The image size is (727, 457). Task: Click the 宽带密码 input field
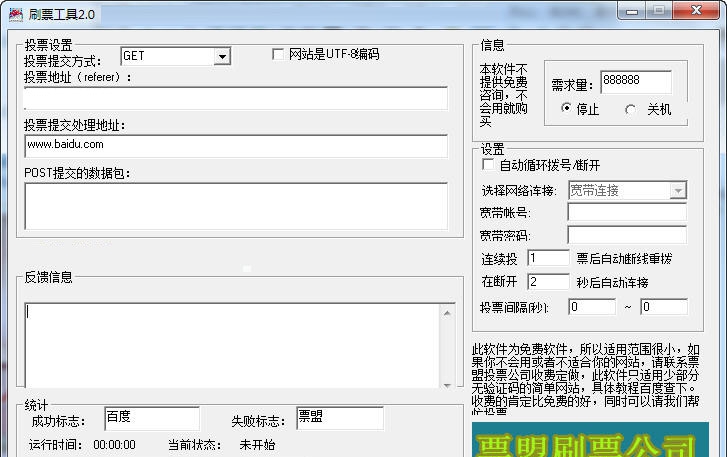pyautogui.click(x=627, y=235)
